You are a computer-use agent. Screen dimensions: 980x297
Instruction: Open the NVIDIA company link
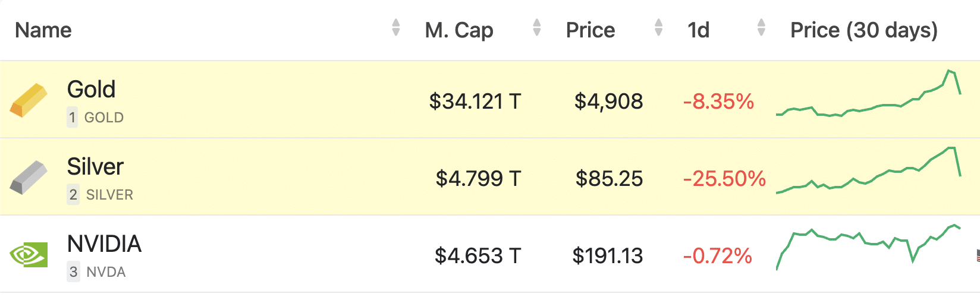point(104,244)
